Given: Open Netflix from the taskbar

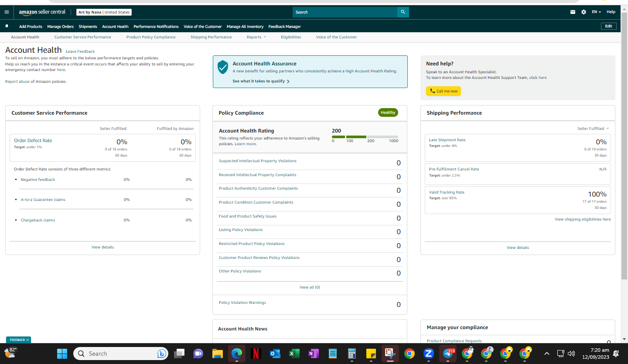Looking at the screenshot, I should point(256,354).
